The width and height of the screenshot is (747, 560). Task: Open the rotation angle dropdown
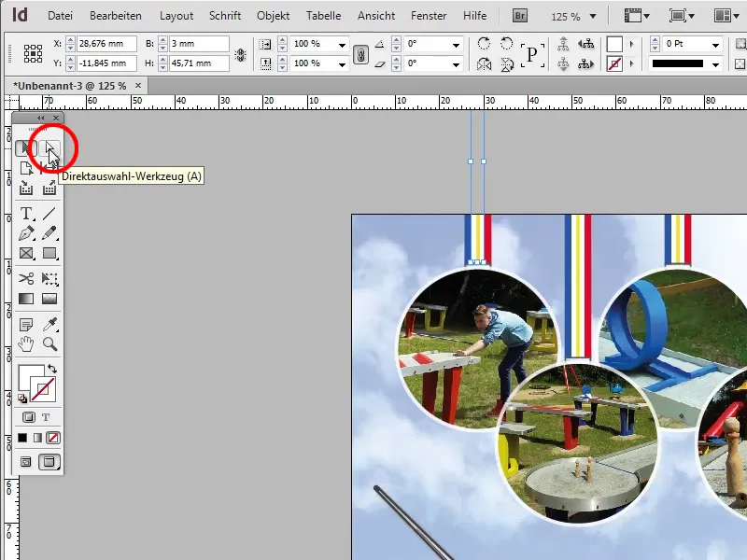(x=457, y=44)
